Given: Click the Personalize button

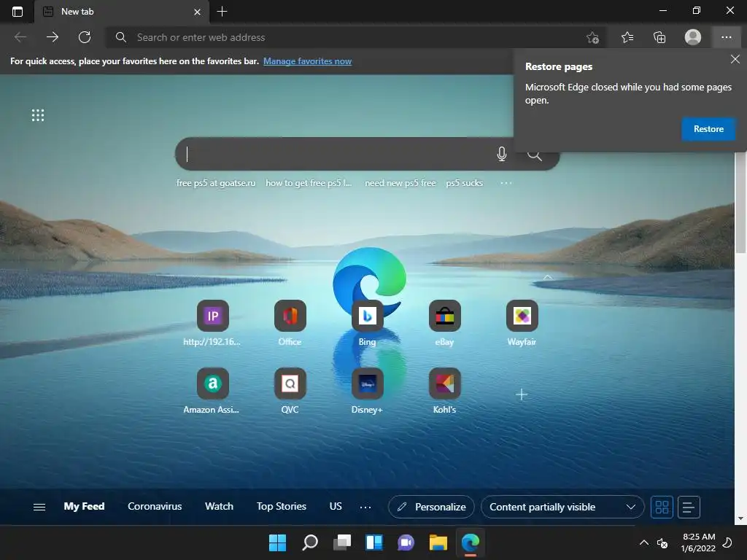Looking at the screenshot, I should click(x=431, y=507).
